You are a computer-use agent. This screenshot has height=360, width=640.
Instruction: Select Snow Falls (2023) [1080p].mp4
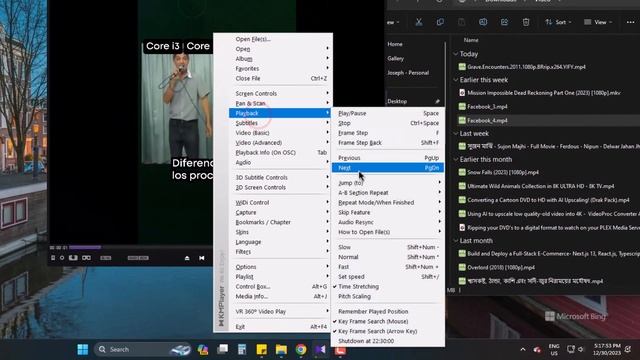pos(503,172)
